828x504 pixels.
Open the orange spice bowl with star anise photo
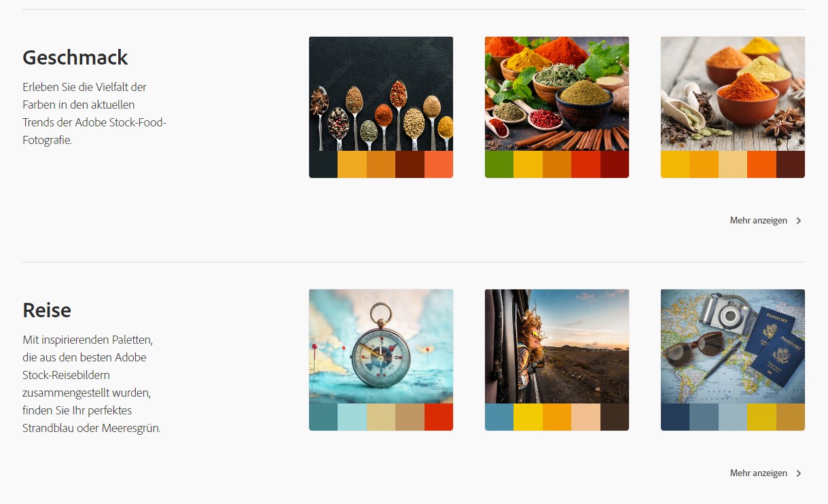coord(733,94)
